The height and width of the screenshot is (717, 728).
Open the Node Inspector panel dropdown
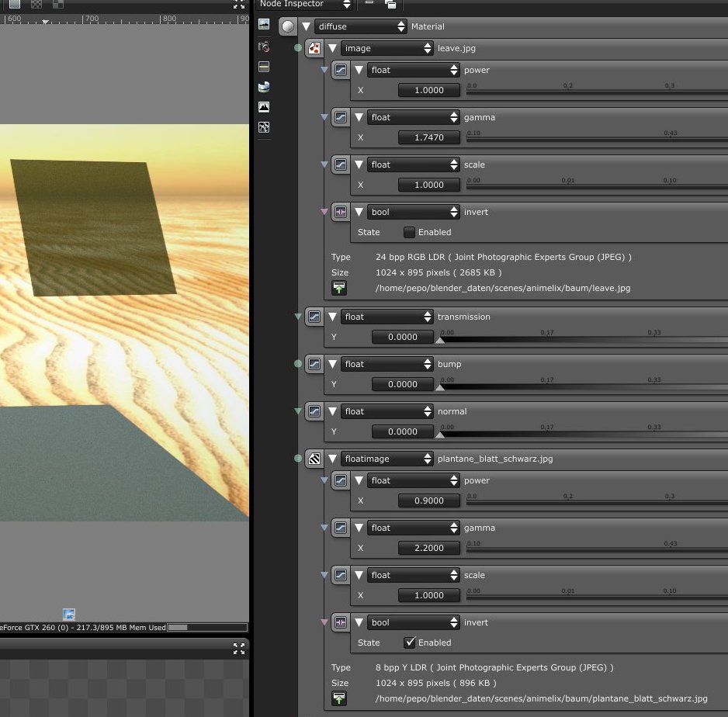click(x=304, y=4)
